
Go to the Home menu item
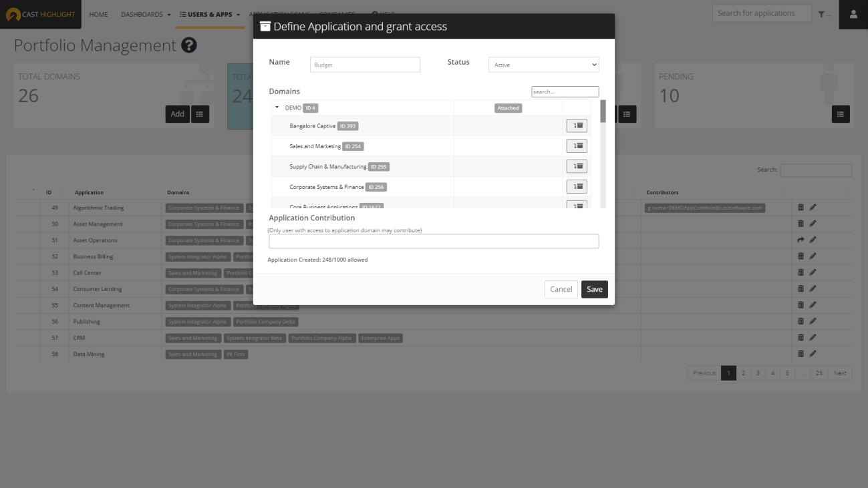coord(98,15)
